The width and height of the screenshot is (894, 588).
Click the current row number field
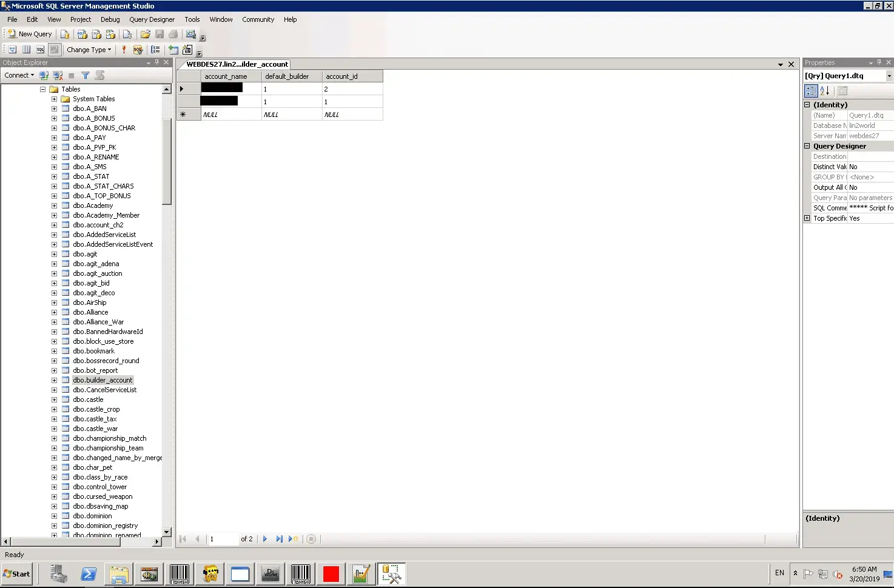click(223, 539)
